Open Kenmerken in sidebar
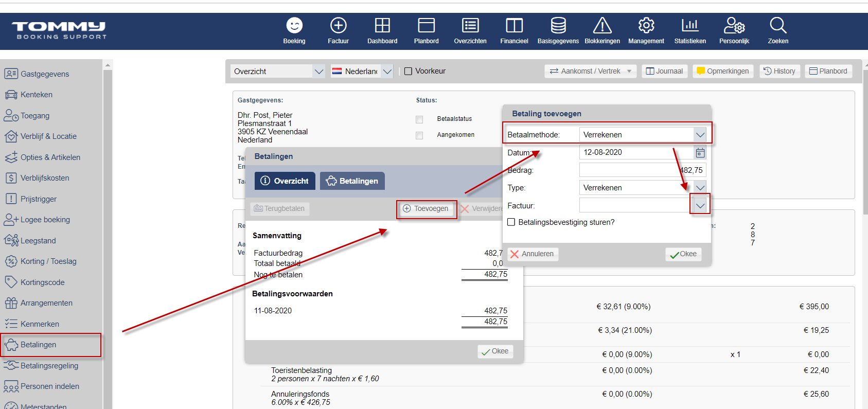The height and width of the screenshot is (409, 868). (40, 324)
